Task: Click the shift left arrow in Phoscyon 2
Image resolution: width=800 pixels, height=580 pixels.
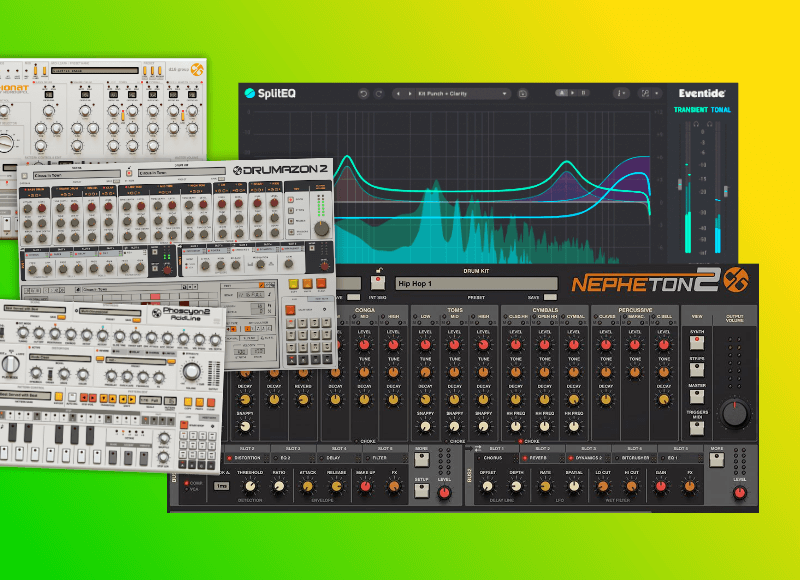Action: 124,399
